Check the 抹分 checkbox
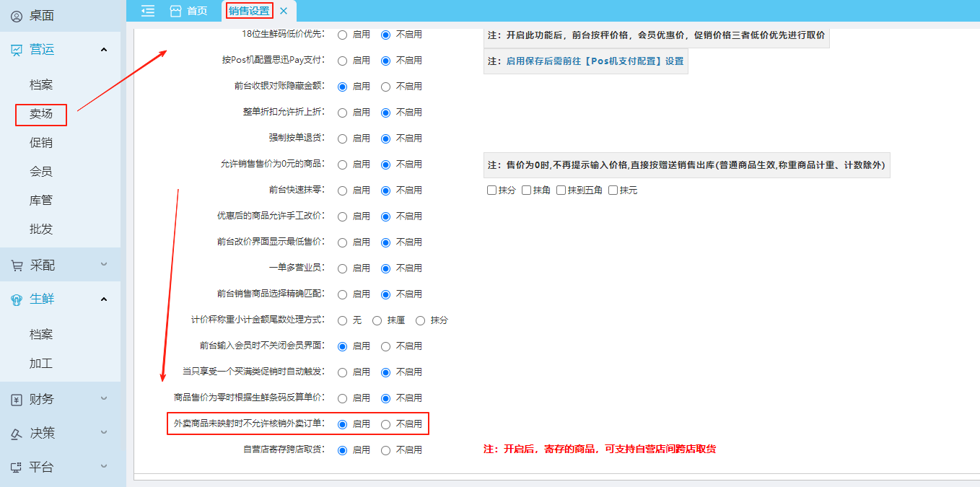The height and width of the screenshot is (487, 980). tap(492, 190)
